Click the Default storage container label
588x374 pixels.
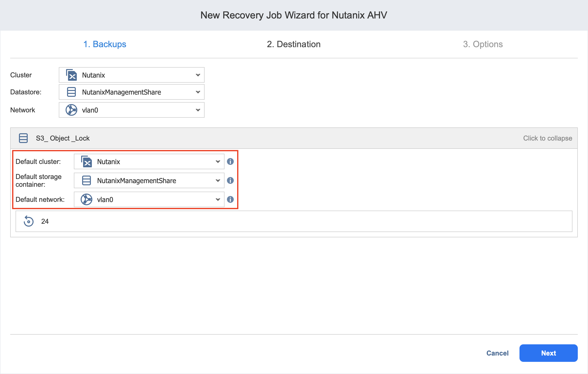[x=39, y=180]
